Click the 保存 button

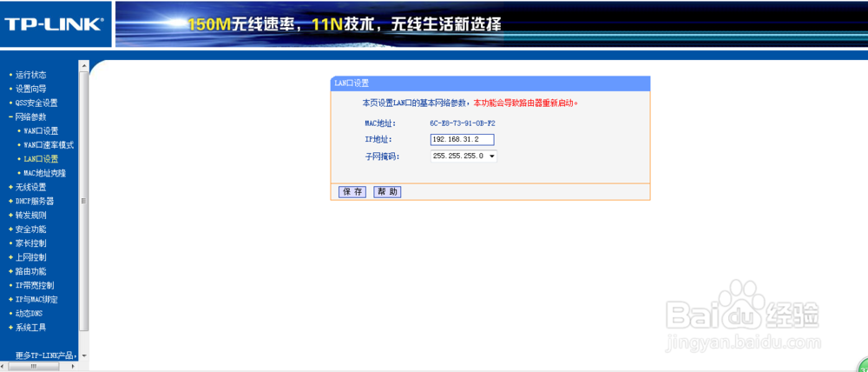pos(352,192)
